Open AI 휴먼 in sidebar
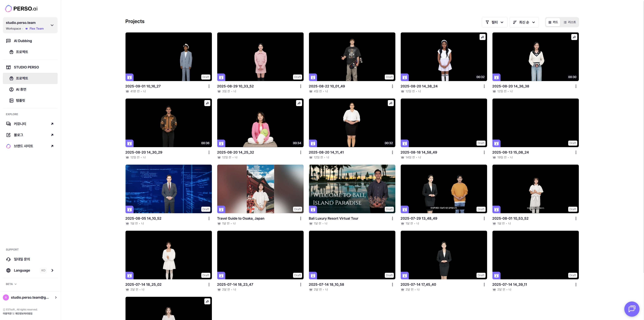The image size is (644, 320). (21, 89)
